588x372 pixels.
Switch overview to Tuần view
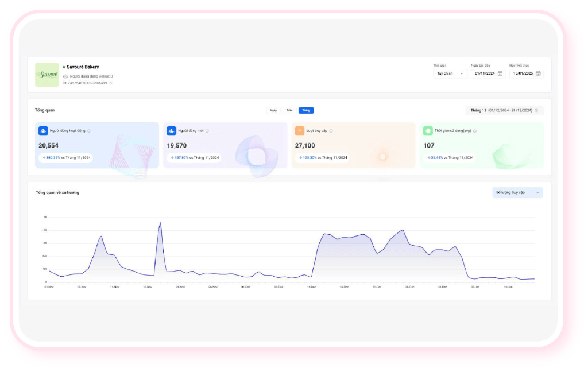289,110
